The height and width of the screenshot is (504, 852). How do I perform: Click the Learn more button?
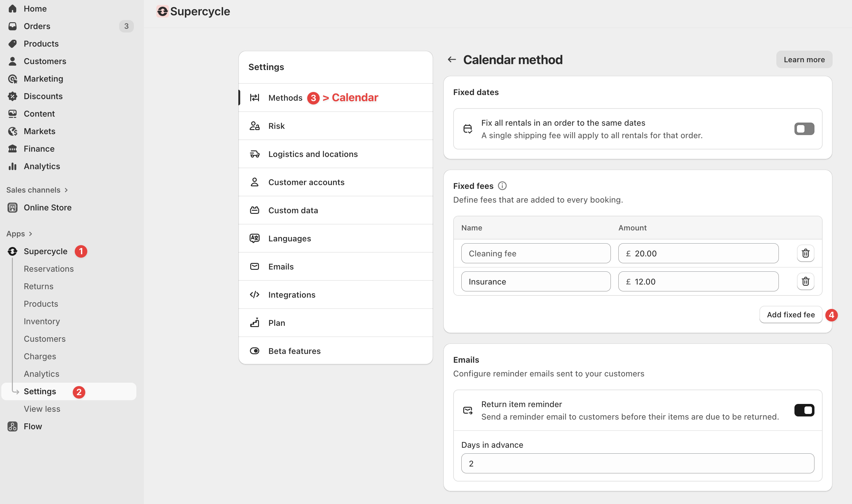tap(804, 60)
